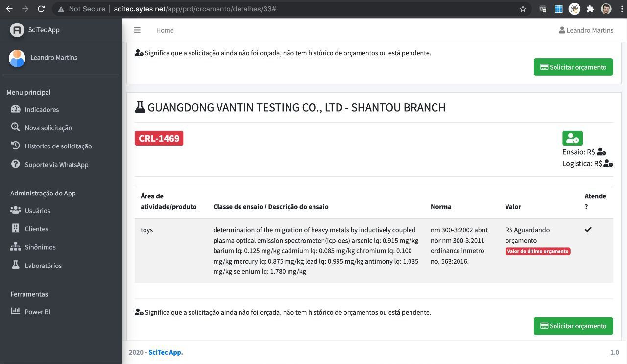Click the SciTec App footer link
Screen dimensions: 627x364
[x=165, y=352]
